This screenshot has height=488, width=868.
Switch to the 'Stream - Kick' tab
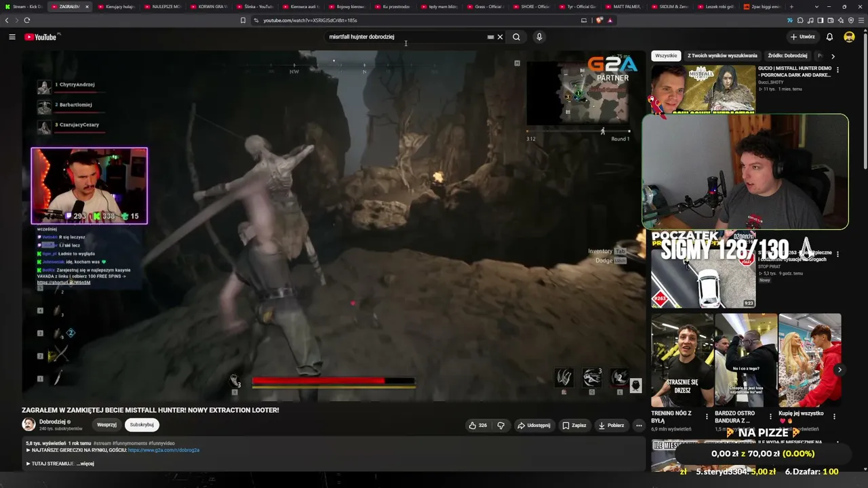22,7
